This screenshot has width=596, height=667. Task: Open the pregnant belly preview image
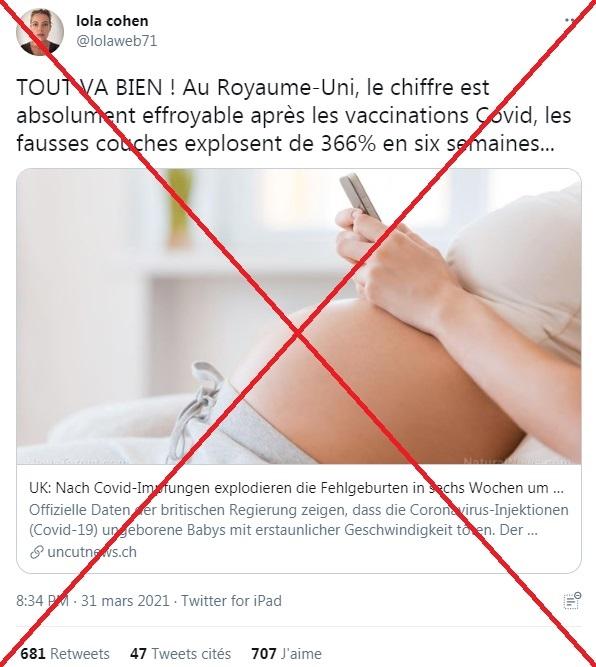click(299, 316)
